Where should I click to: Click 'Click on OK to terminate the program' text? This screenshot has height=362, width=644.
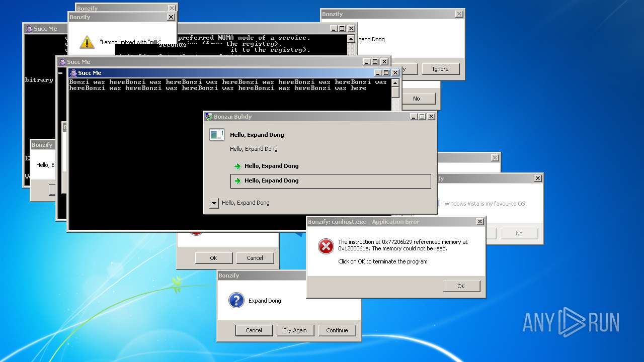tap(383, 261)
